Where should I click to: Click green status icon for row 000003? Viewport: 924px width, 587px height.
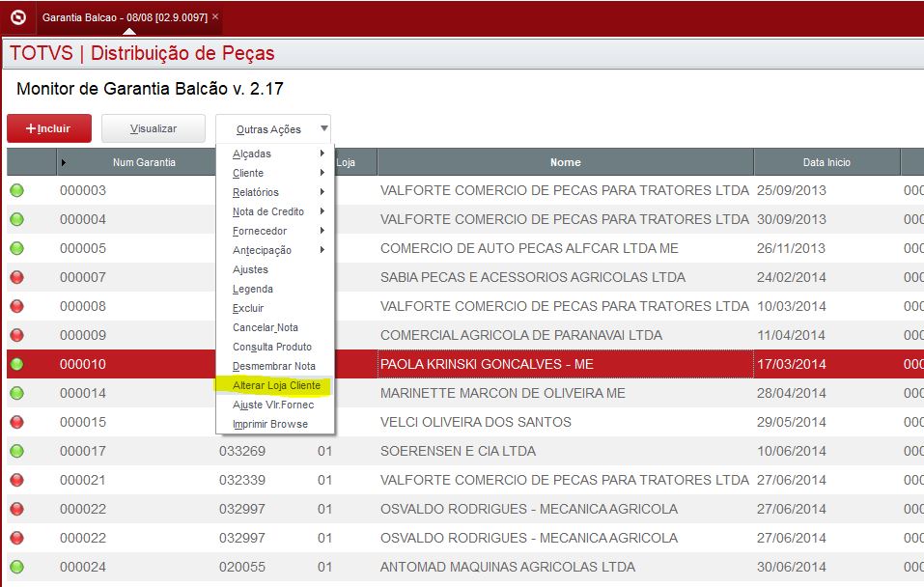click(x=17, y=190)
